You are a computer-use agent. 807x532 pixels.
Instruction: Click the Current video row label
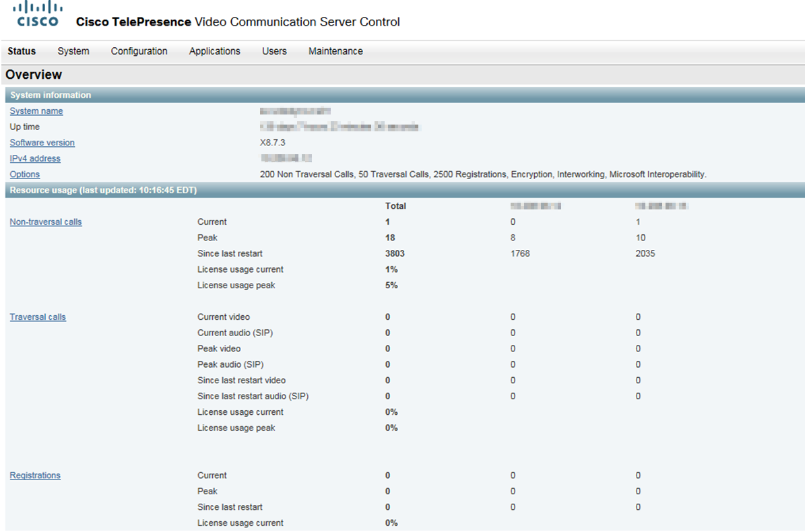(x=224, y=317)
